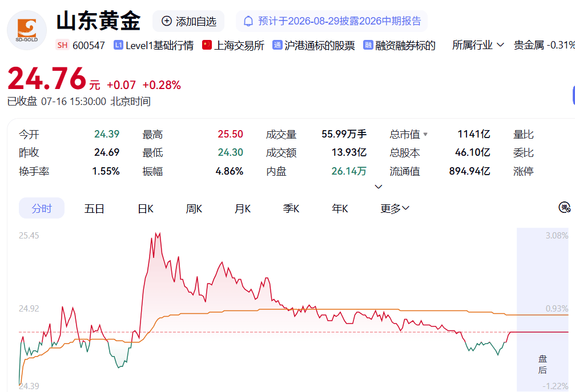The height and width of the screenshot is (392, 575).
Task: Click the 通 沪港通 badge icon
Action: coord(278,45)
